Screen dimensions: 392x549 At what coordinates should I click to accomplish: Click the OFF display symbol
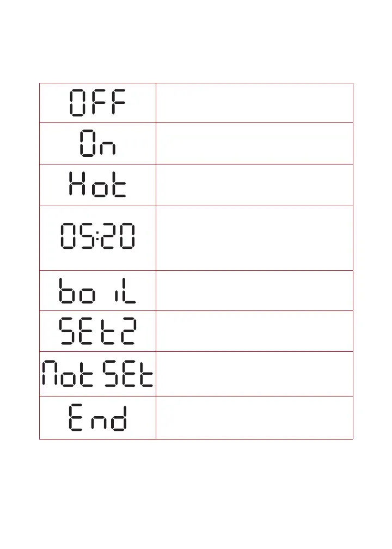[x=97, y=102]
